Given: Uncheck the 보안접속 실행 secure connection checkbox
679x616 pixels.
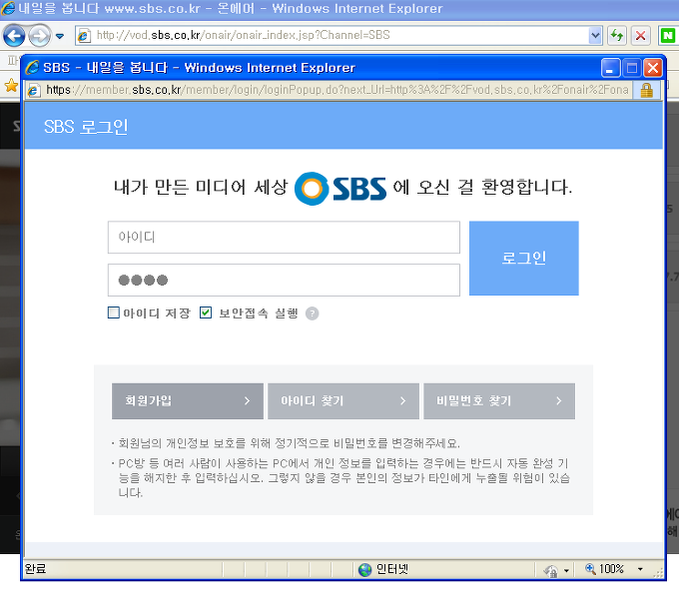Looking at the screenshot, I should 206,312.
